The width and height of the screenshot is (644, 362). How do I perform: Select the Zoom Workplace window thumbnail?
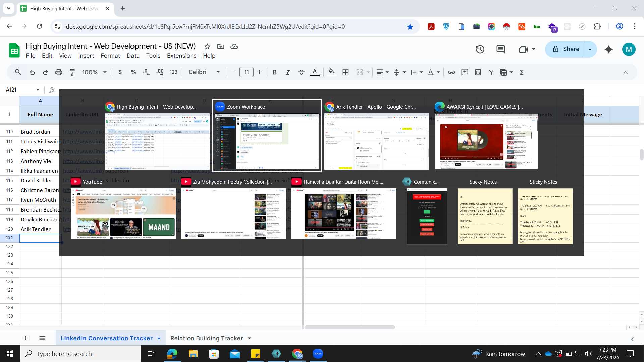[267, 136]
